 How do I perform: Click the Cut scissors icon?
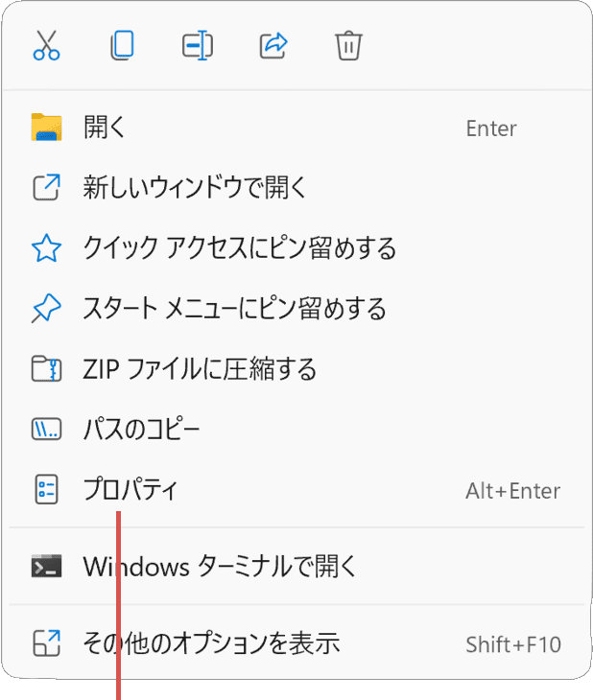46,45
